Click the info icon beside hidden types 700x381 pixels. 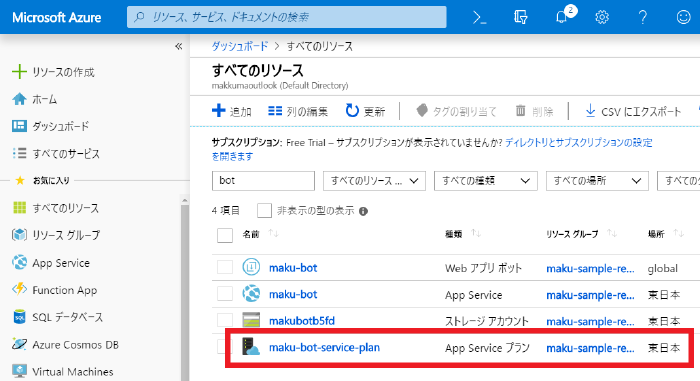pos(363,211)
